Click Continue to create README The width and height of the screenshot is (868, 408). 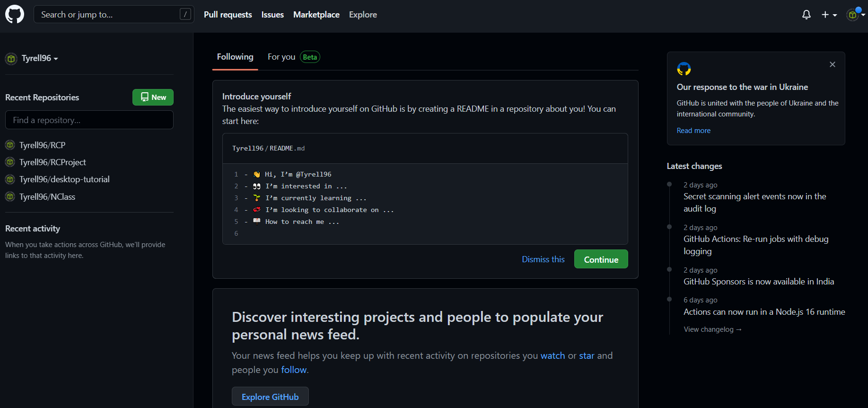point(601,259)
